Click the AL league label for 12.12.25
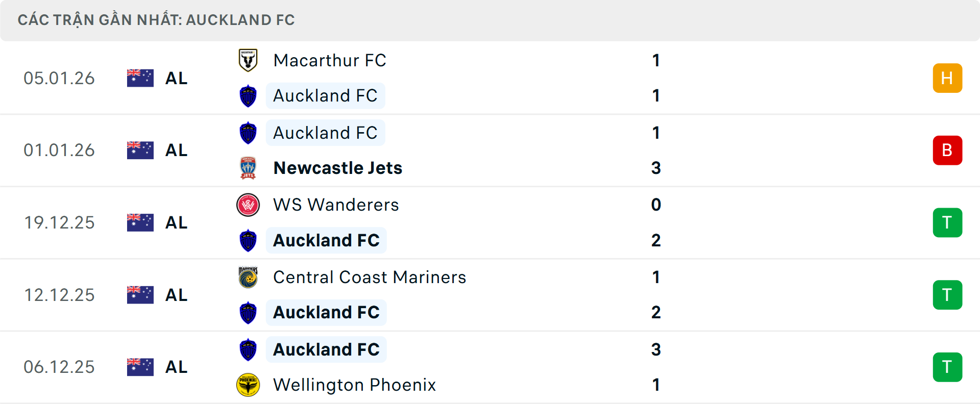Viewport: 980px width, 404px height. click(177, 295)
